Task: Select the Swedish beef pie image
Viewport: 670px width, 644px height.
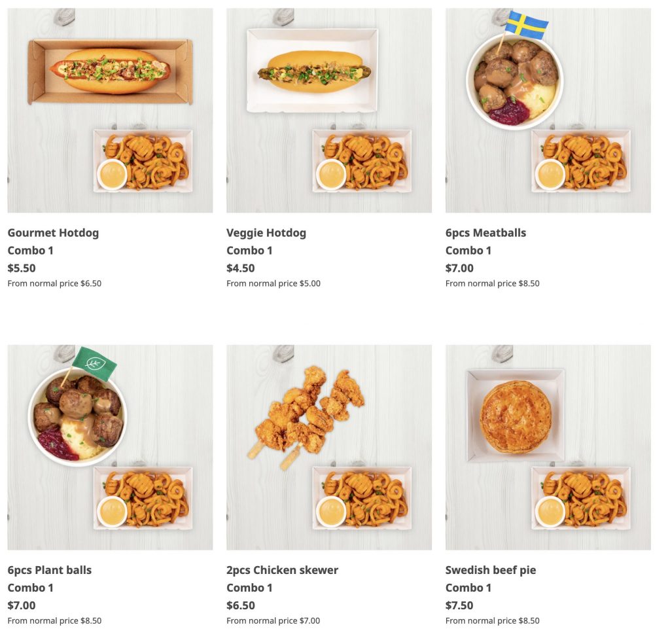Action: [x=548, y=447]
